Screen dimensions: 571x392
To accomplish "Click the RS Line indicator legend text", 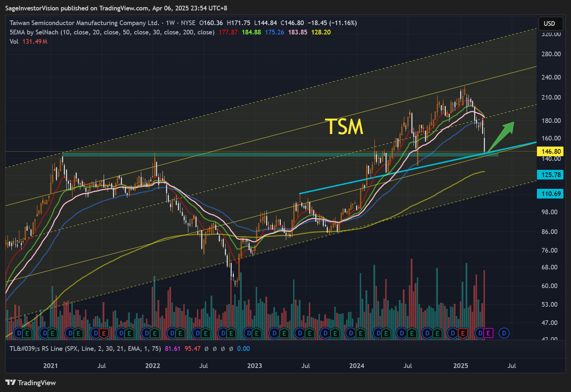I will pyautogui.click(x=85, y=349).
